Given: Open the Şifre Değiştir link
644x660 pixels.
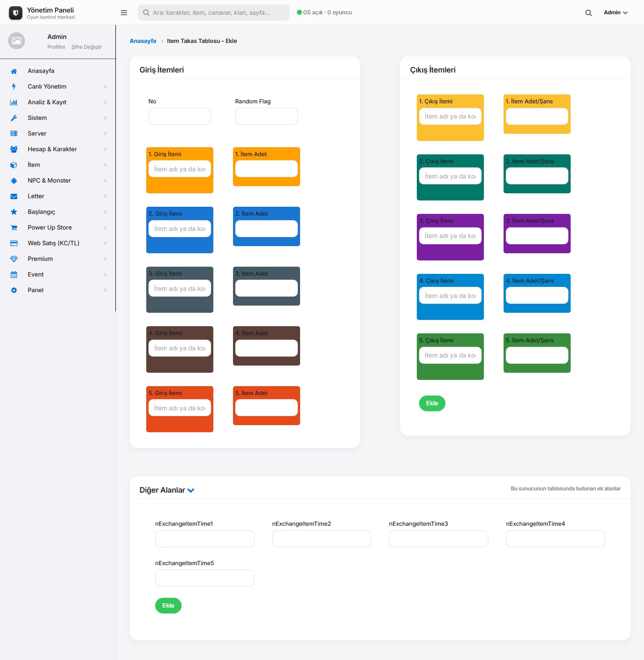Looking at the screenshot, I should [x=87, y=47].
